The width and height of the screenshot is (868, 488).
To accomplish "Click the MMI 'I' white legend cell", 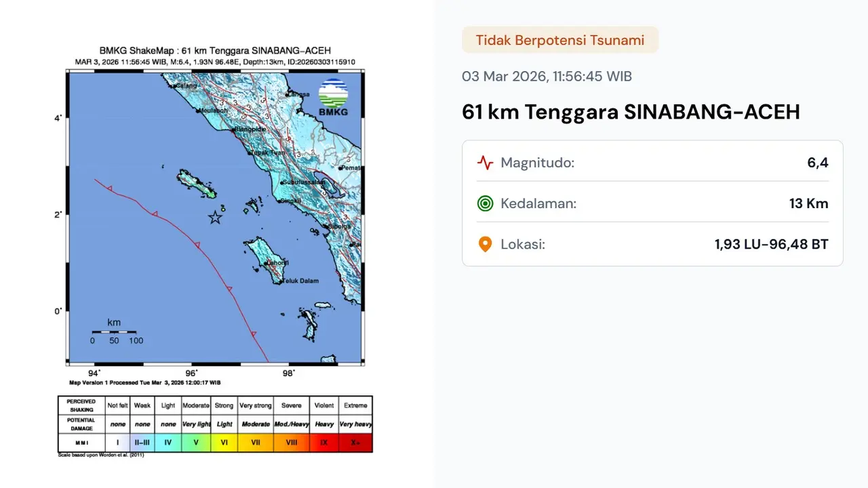I will (x=117, y=443).
